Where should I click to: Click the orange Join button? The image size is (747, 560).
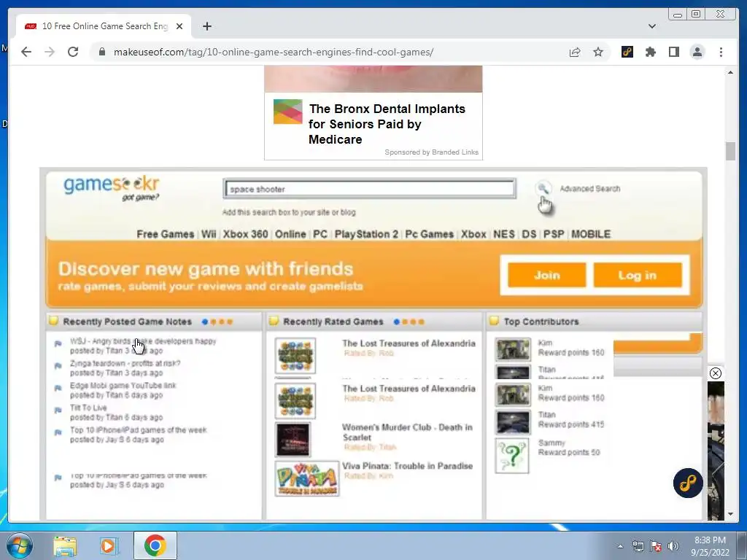click(x=547, y=275)
